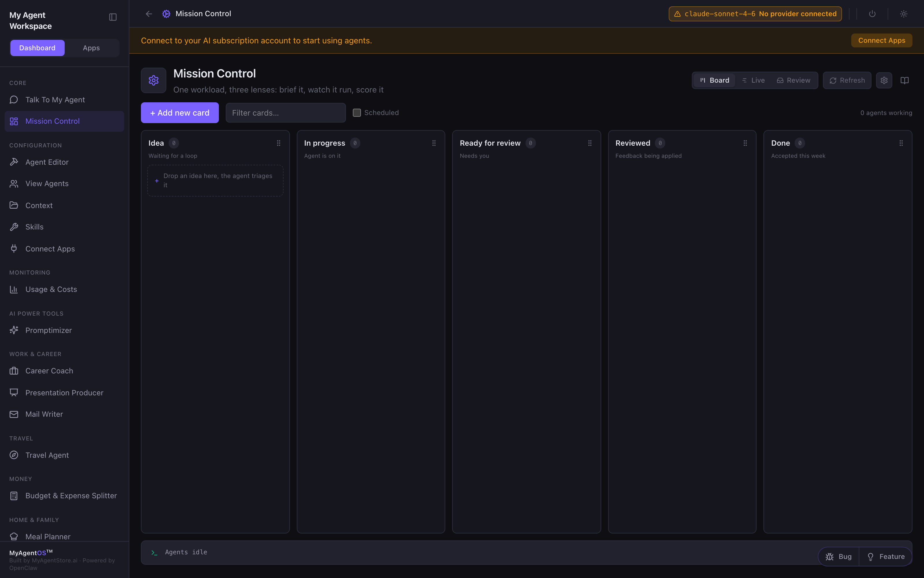
Task: Open Connect Apps in sidebar
Action: 64,249
